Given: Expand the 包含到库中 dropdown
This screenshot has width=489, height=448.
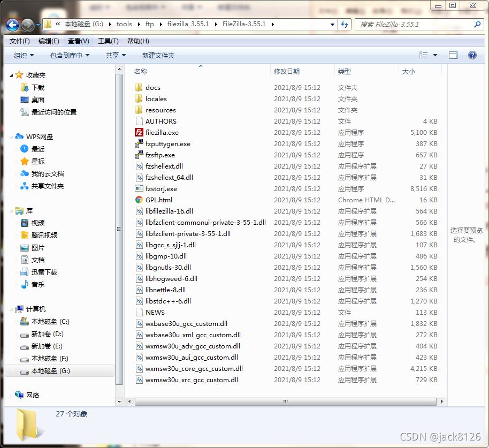Looking at the screenshot, I should pos(70,55).
